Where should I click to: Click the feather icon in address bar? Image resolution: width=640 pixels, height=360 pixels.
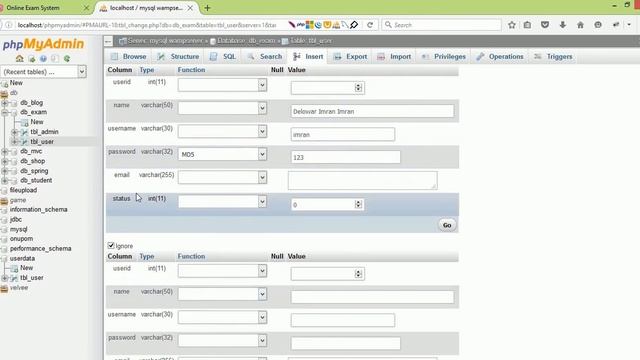coord(291,25)
